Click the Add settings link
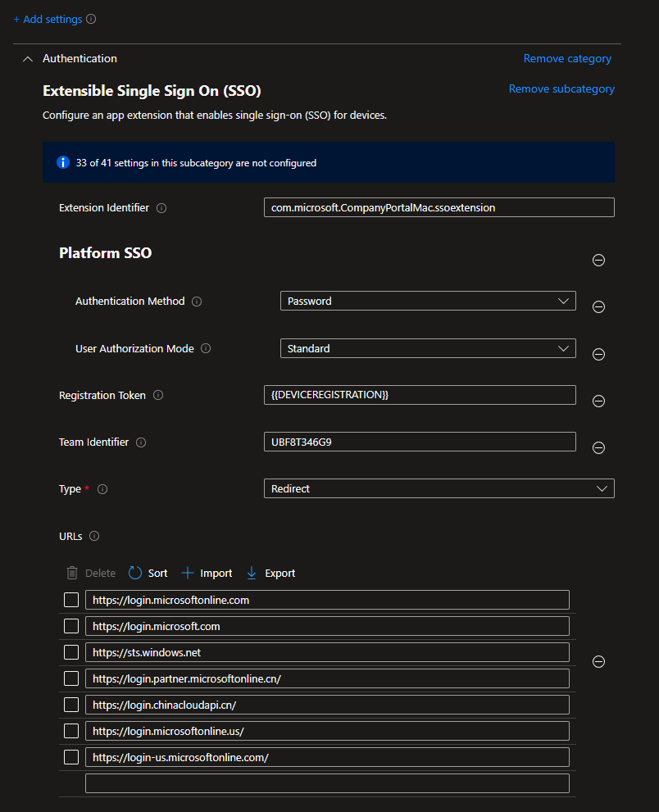 [x=48, y=19]
